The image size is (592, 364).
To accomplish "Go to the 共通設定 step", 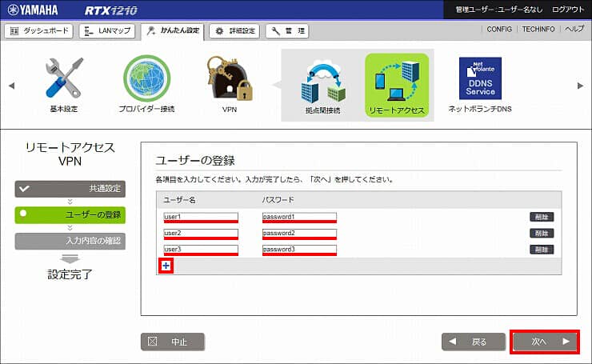I will [x=70, y=189].
